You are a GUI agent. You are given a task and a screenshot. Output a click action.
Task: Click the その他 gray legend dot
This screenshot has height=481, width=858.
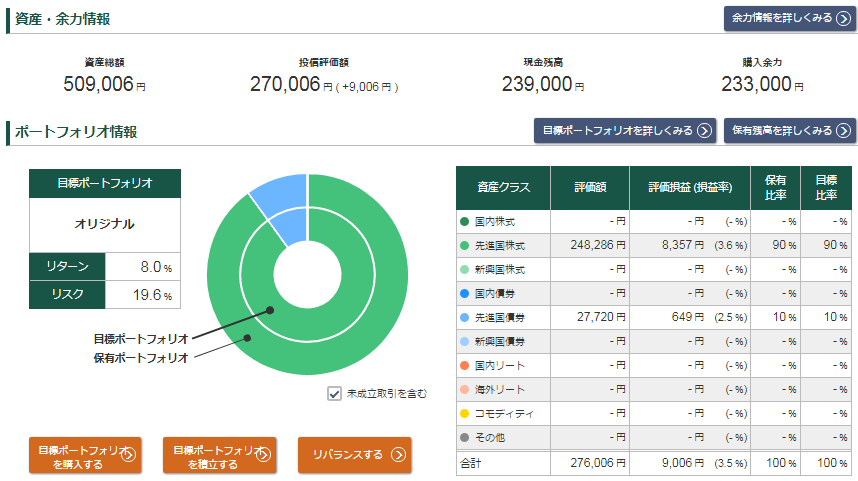point(465,438)
